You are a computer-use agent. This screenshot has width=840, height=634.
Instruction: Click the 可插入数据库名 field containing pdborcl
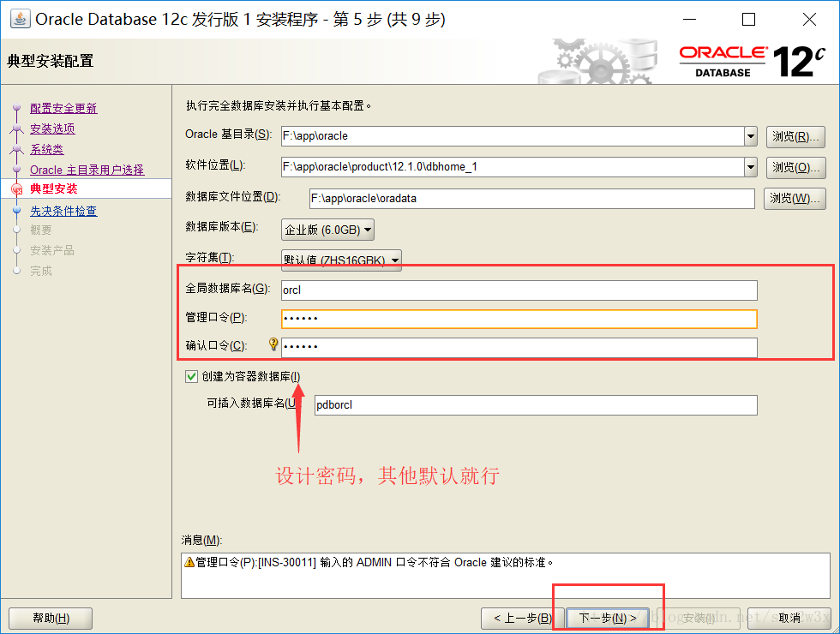(536, 404)
